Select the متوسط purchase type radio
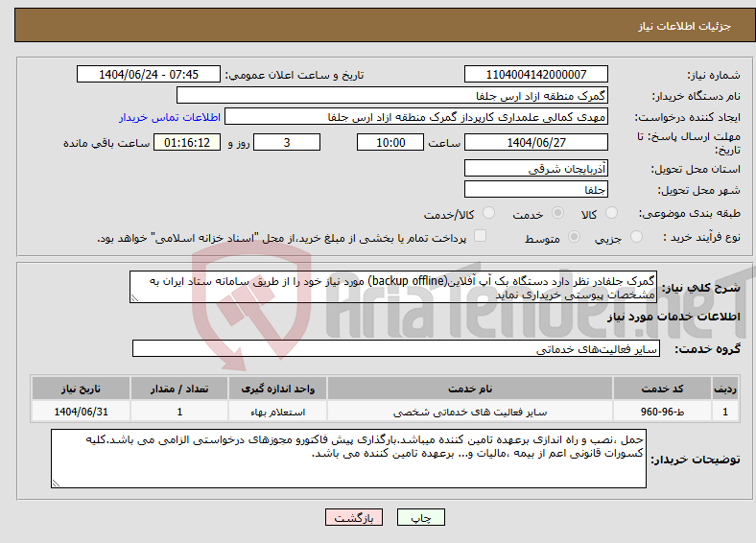This screenshot has height=543, width=756. [x=575, y=236]
